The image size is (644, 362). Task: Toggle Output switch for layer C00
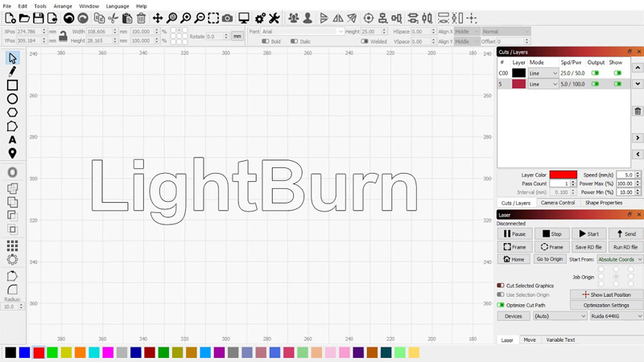(x=596, y=73)
